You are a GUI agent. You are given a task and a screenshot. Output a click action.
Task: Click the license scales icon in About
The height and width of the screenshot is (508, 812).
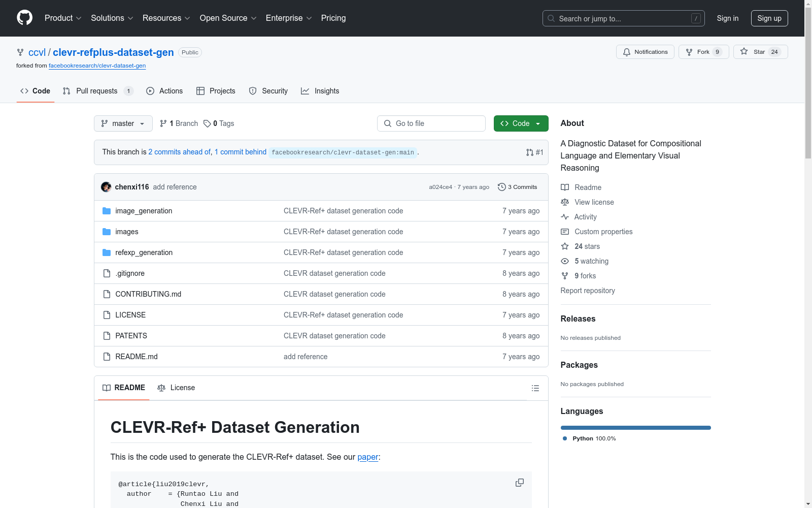coord(565,202)
